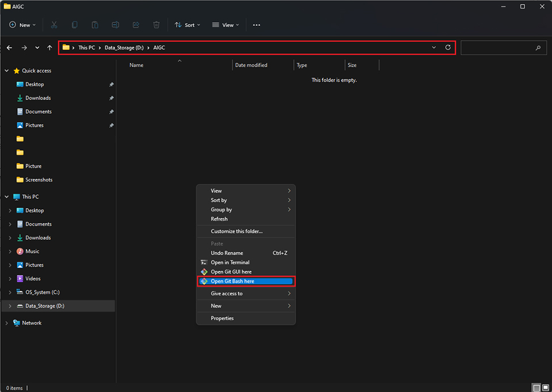Open the View dropdown in toolbar
Viewport: 552px width, 392px height.
point(225,25)
